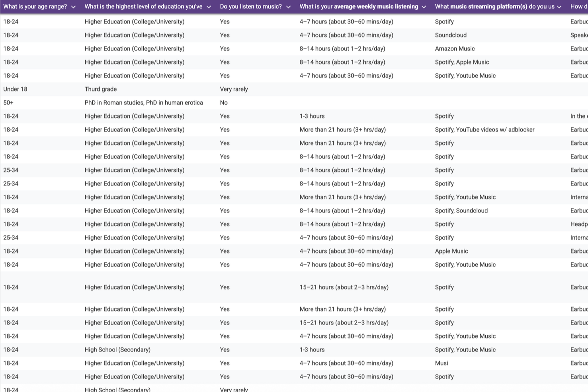Viewport: 588px width, 392px height.
Task: Select '1-3 hours' in the High School row
Action: [312, 349]
